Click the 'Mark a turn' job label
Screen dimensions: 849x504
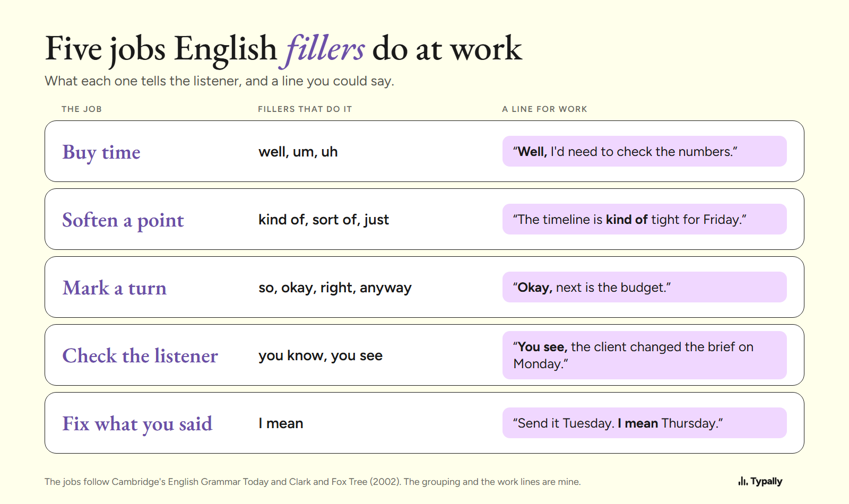[x=115, y=288]
